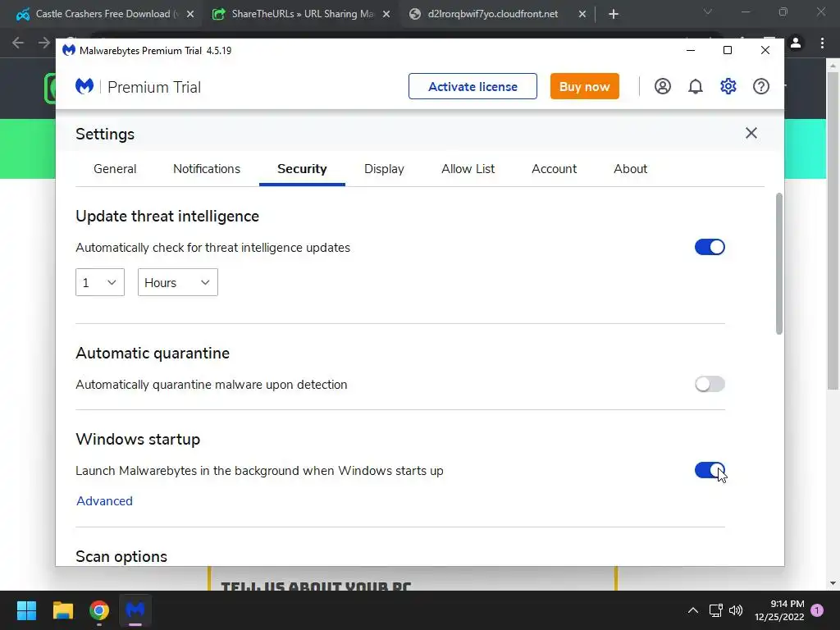Click the Malwarebytes taskbar icon

(135, 610)
